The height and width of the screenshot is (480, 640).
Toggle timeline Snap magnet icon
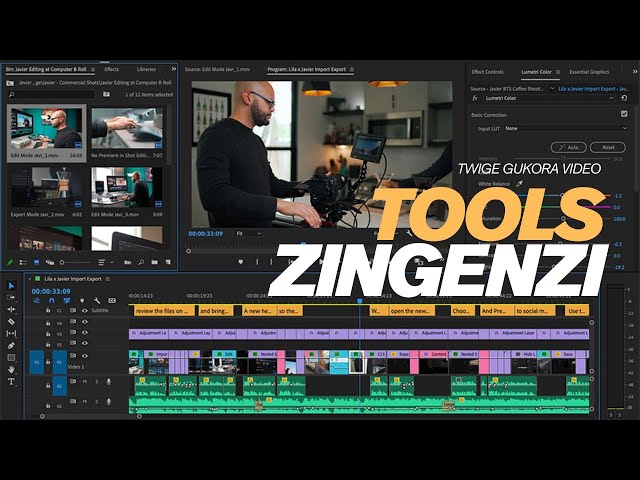point(51,300)
